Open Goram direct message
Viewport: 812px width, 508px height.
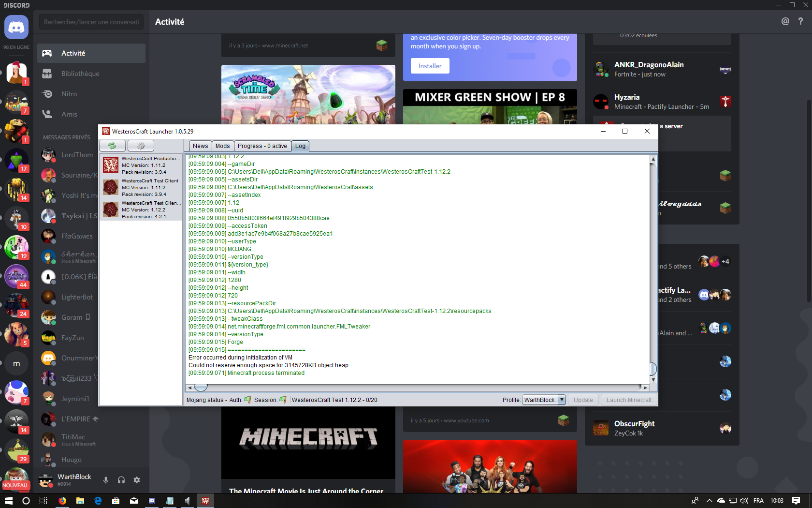[69, 317]
